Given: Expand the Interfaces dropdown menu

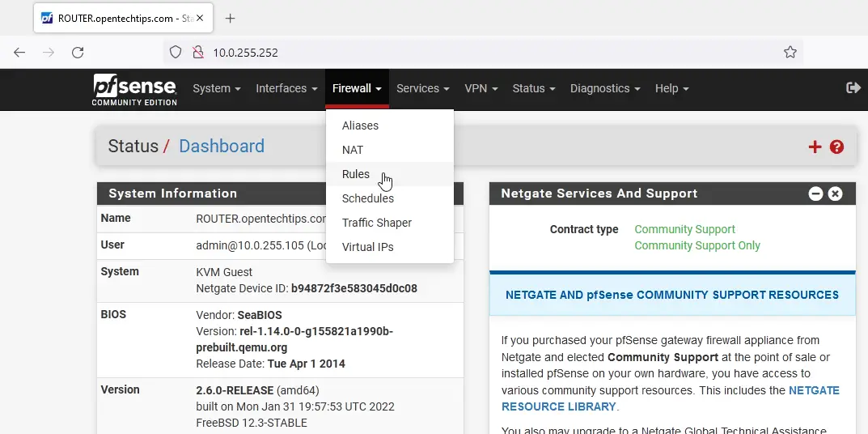Looking at the screenshot, I should (286, 88).
